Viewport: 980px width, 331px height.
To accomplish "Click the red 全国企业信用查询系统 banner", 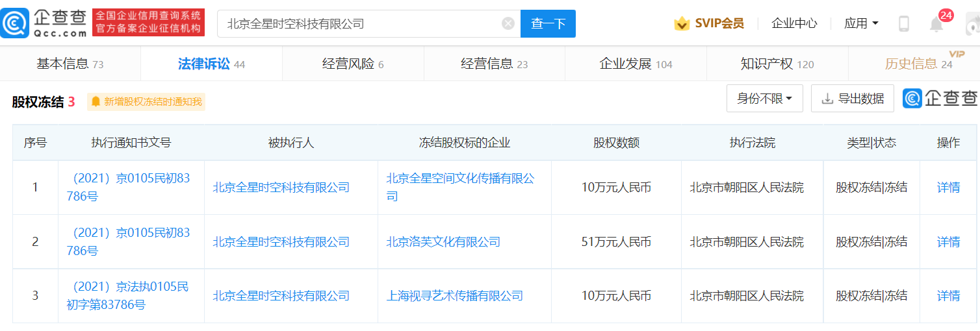I will pos(149,23).
